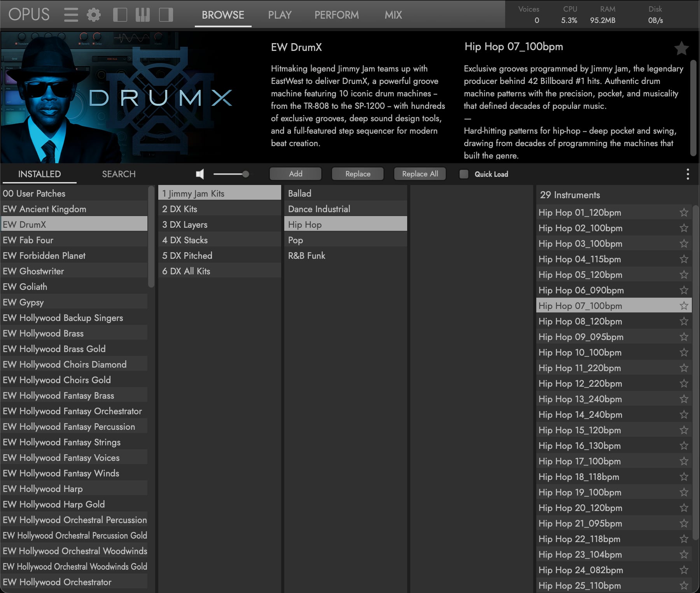Viewport: 700px width, 593px height.
Task: Star Hip Hop 02_100bpm as favorite
Action: [x=684, y=228]
